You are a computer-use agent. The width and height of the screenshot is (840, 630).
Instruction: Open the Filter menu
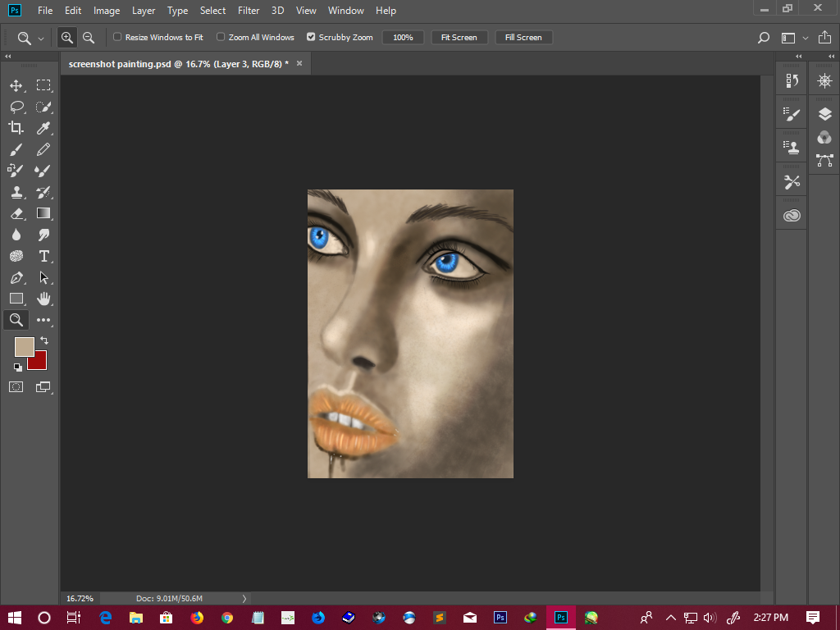click(x=249, y=11)
